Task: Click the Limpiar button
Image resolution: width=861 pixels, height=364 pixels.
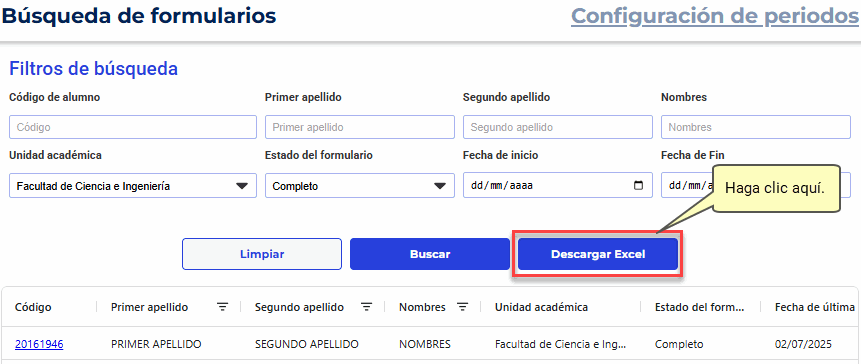Action: (262, 254)
